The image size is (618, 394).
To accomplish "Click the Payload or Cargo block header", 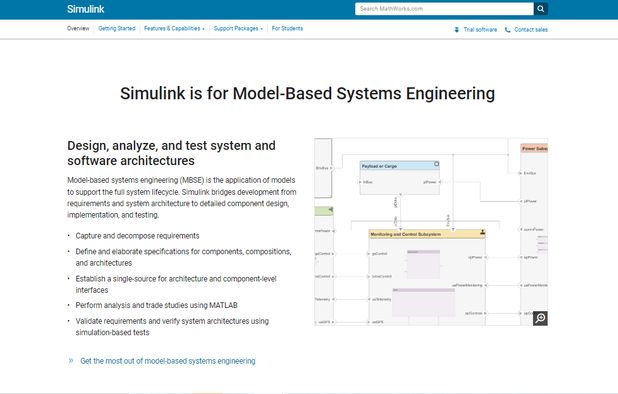I will 399,166.
